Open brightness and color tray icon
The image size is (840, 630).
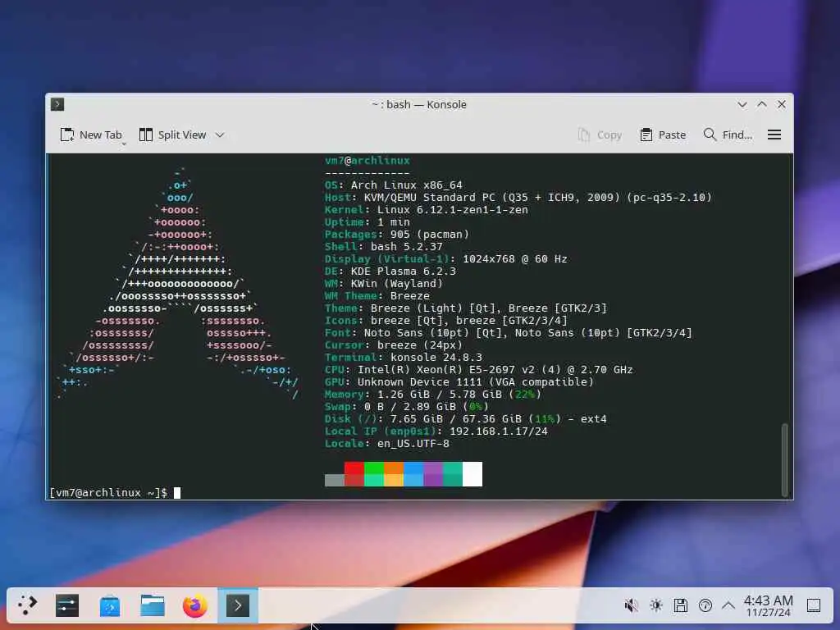pos(655,605)
